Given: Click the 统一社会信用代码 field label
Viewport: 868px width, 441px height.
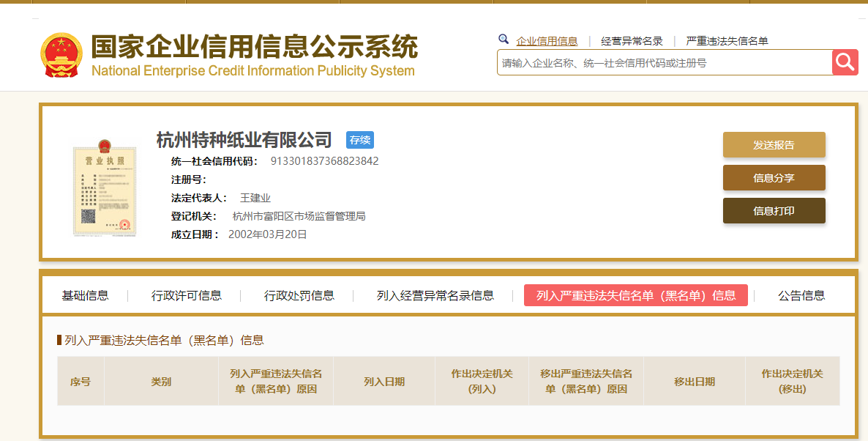Looking at the screenshot, I should click(214, 161).
